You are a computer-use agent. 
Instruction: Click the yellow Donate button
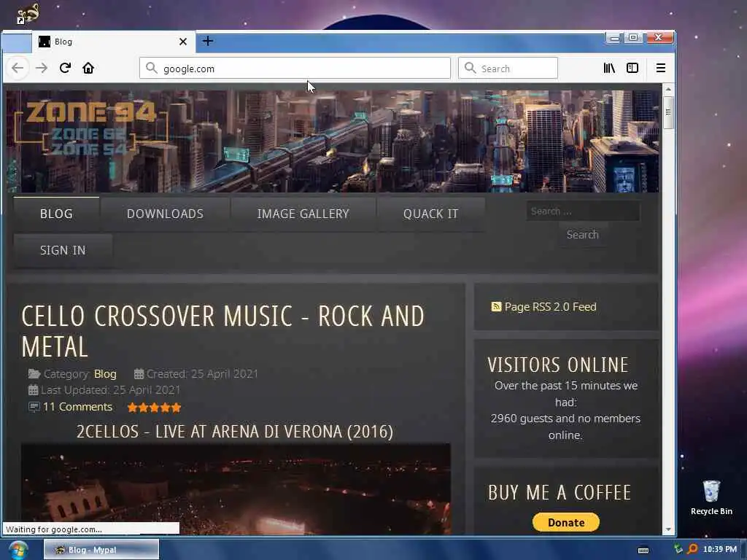566,522
